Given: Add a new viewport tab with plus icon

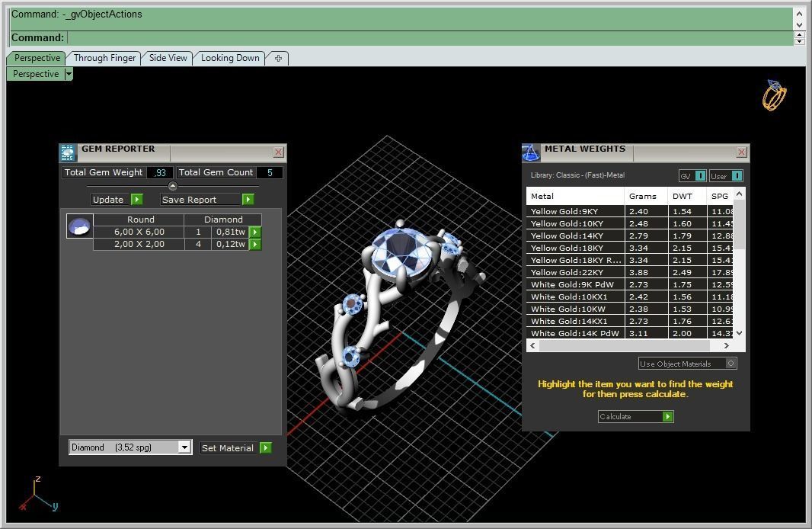Looking at the screenshot, I should tap(278, 58).
